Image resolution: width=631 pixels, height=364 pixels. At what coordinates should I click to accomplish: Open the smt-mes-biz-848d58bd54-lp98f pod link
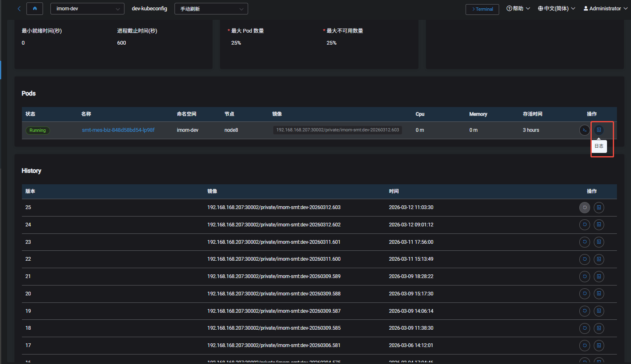pyautogui.click(x=118, y=130)
